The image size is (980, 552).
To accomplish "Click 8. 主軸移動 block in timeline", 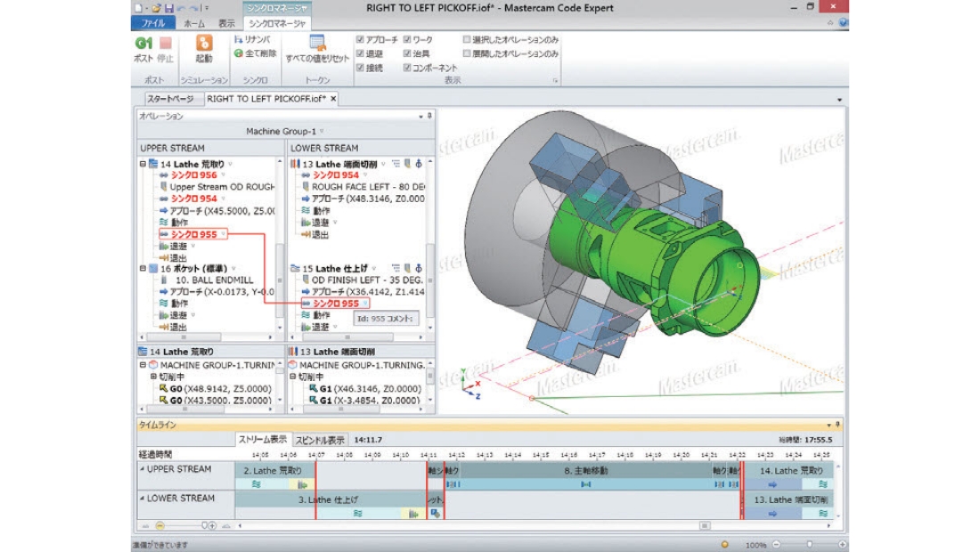I will click(585, 470).
